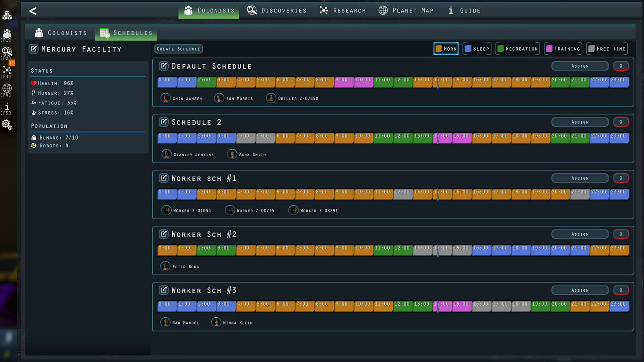Image resolution: width=644 pixels, height=362 pixels.
Task: Click Peter Borg portrait icon
Action: 165,266
